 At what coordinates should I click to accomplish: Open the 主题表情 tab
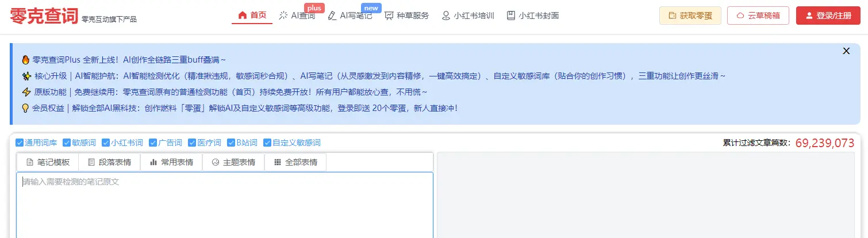pyautogui.click(x=233, y=162)
